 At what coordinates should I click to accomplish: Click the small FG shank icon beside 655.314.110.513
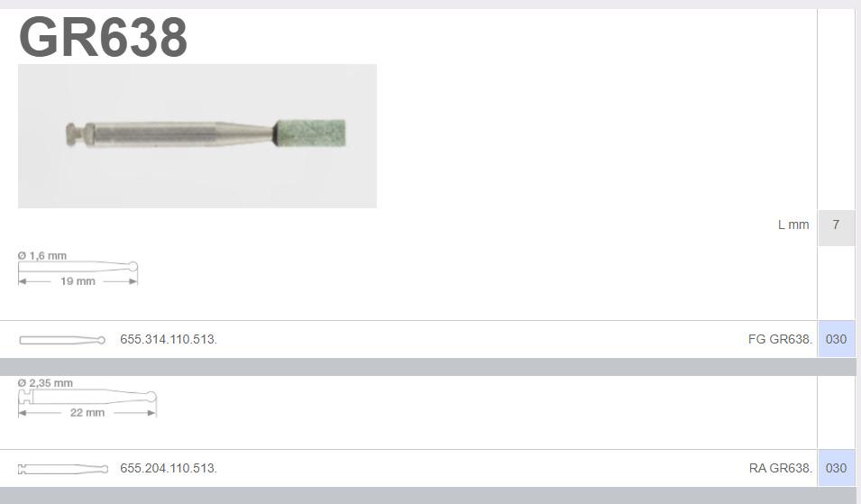62,340
